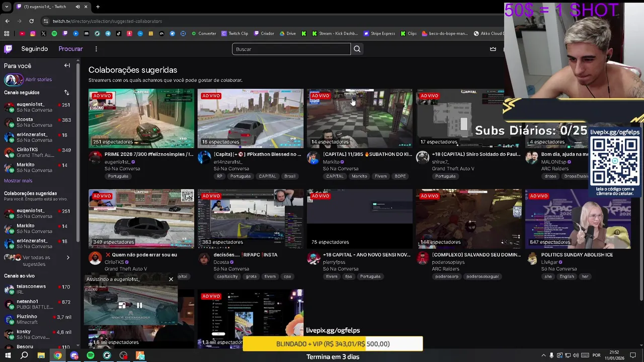This screenshot has height=362, width=644.
Task: Open Stripe Express bookmark
Action: pos(379,34)
